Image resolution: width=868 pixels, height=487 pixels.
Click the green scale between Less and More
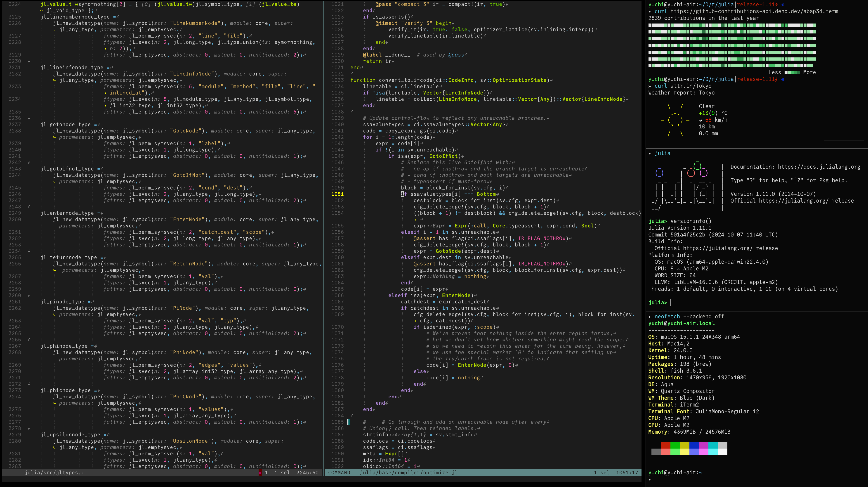coord(792,72)
